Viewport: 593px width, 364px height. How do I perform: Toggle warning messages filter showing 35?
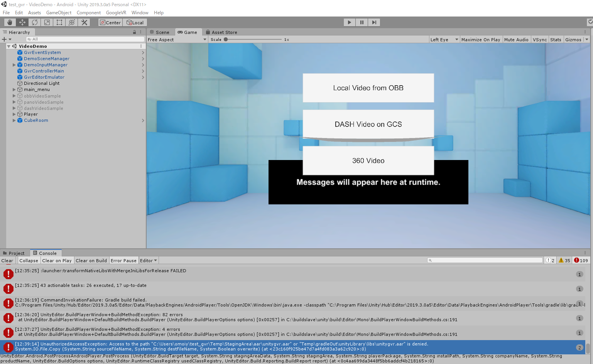pyautogui.click(x=564, y=260)
